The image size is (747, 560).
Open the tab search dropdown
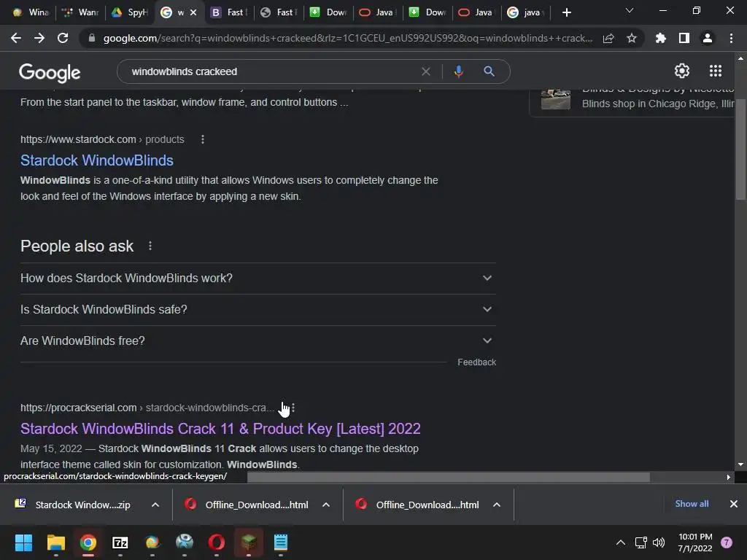point(630,10)
